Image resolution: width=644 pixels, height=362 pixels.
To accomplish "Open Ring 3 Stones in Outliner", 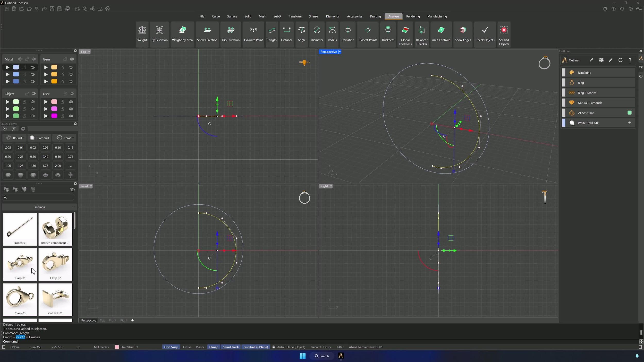I will [x=598, y=93].
